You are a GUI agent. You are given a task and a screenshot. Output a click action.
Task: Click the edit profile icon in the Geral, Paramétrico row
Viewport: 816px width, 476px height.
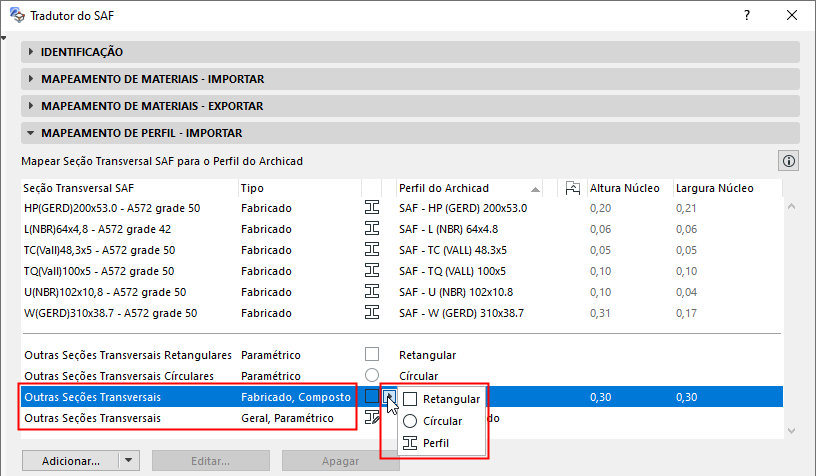point(372,417)
